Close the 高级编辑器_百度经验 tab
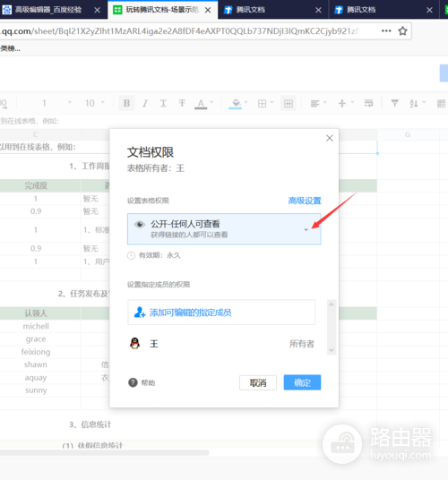Viewport: 448px width, 480px height. click(x=98, y=10)
